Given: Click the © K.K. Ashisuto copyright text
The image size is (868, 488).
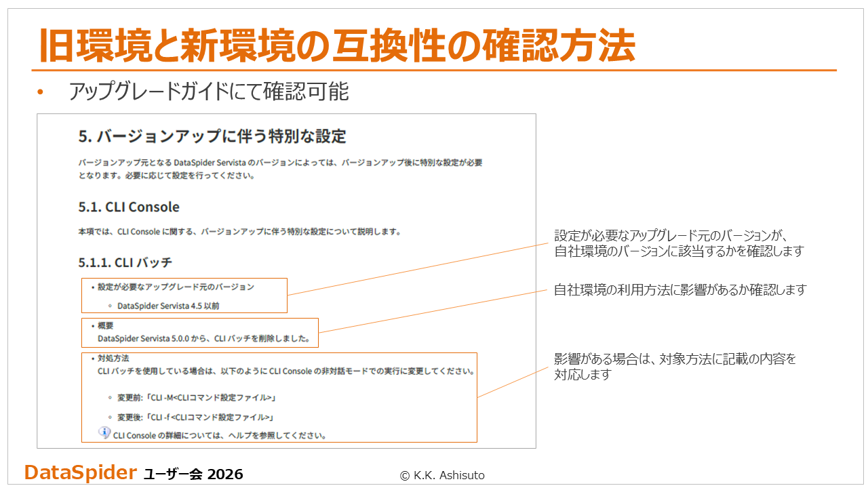Looking at the screenshot, I should 442,475.
